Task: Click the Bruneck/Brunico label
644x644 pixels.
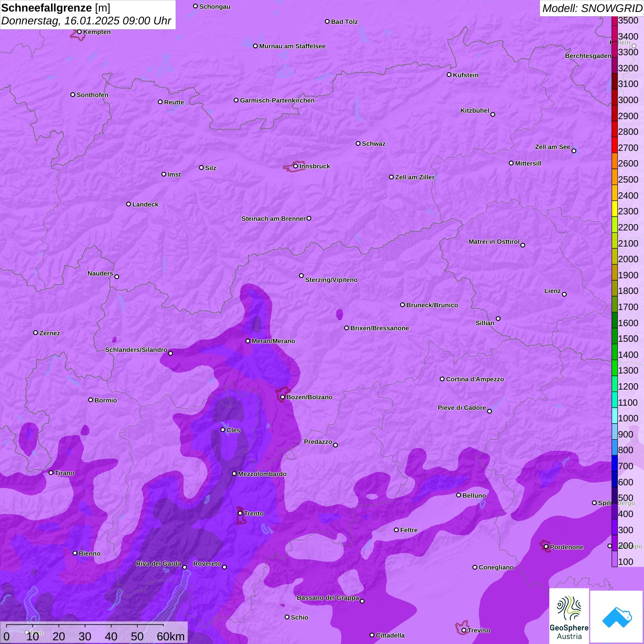Action: coord(432,305)
